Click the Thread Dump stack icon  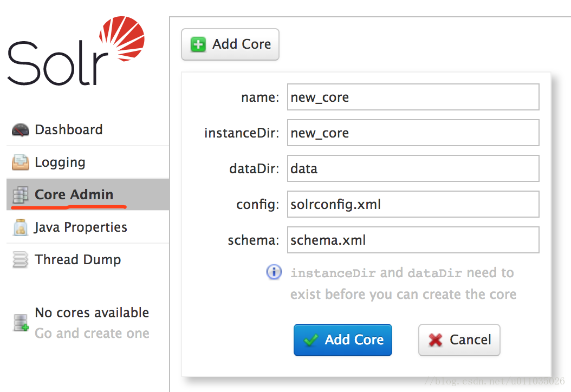coord(21,259)
